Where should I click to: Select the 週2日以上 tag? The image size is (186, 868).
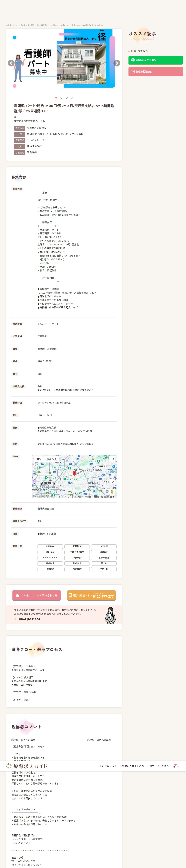coord(50,563)
